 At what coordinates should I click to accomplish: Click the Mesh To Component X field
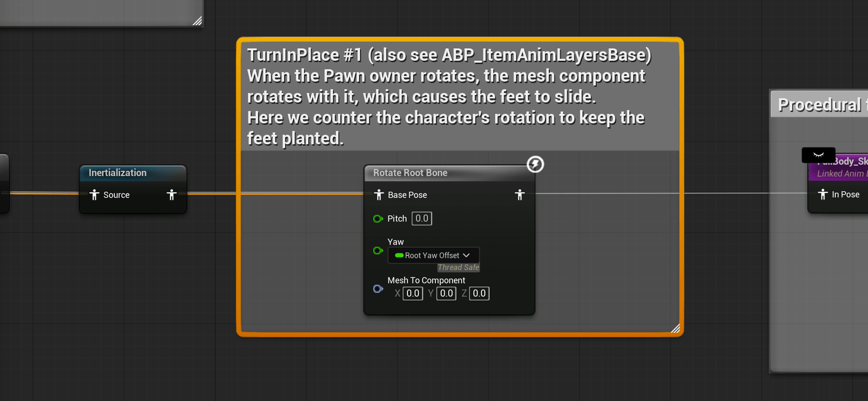point(412,294)
